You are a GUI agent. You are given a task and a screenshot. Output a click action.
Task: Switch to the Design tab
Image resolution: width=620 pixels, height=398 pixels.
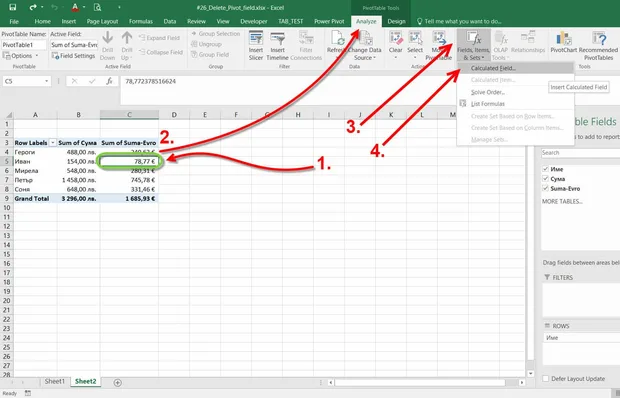396,21
